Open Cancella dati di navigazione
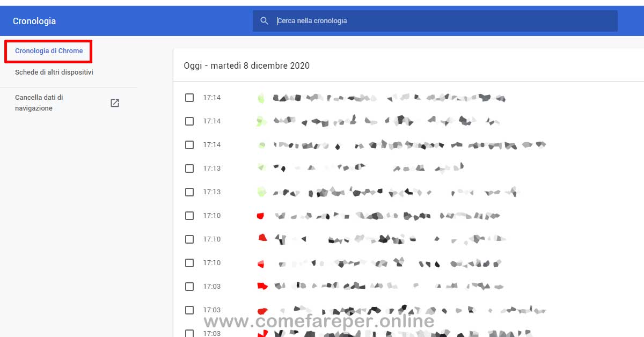This screenshot has width=644, height=337. [x=39, y=102]
